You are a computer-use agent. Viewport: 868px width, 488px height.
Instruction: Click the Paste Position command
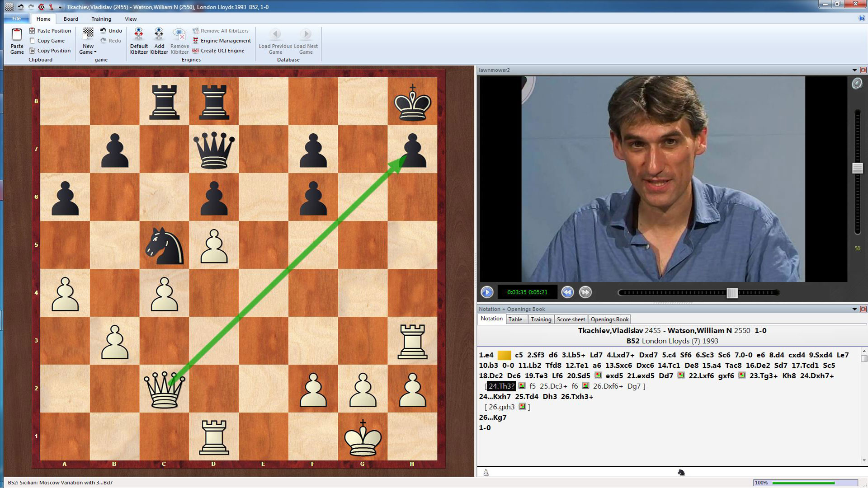[x=50, y=30]
